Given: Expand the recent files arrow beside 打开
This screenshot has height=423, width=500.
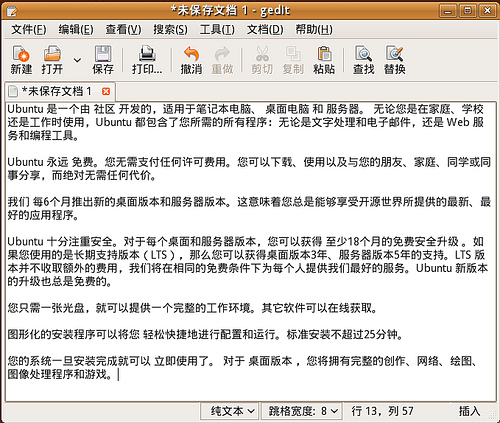Looking at the screenshot, I should point(77,60).
